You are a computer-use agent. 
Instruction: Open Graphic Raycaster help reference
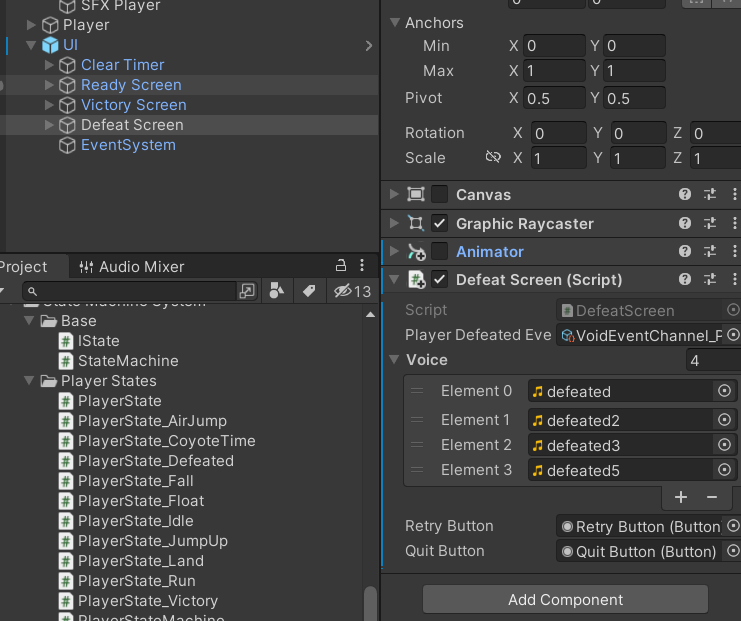(685, 223)
